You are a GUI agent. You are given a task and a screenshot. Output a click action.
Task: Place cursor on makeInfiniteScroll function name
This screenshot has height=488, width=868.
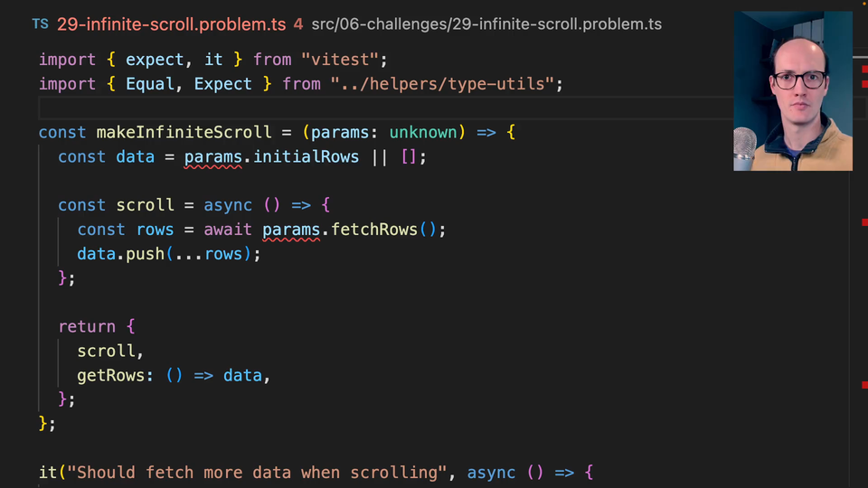(x=184, y=132)
